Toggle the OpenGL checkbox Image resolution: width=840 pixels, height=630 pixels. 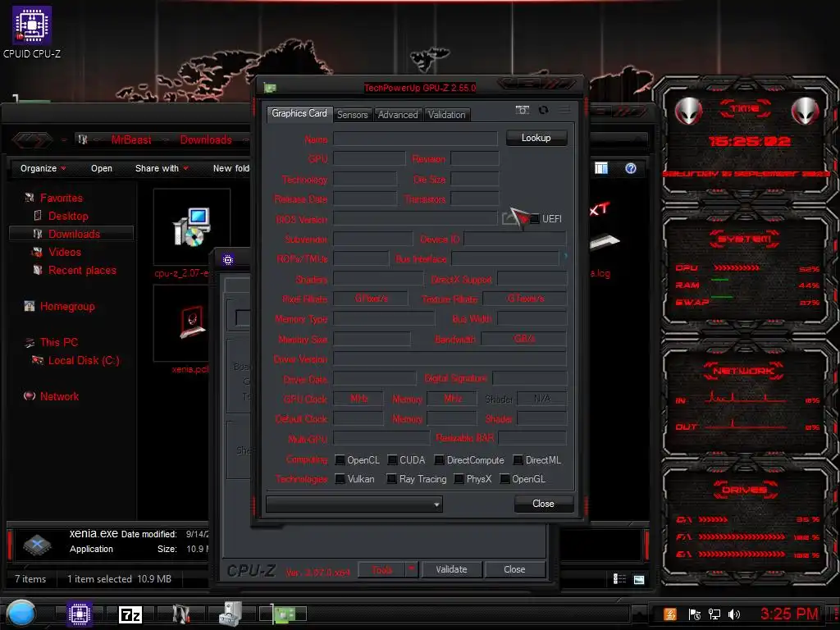[x=504, y=479]
